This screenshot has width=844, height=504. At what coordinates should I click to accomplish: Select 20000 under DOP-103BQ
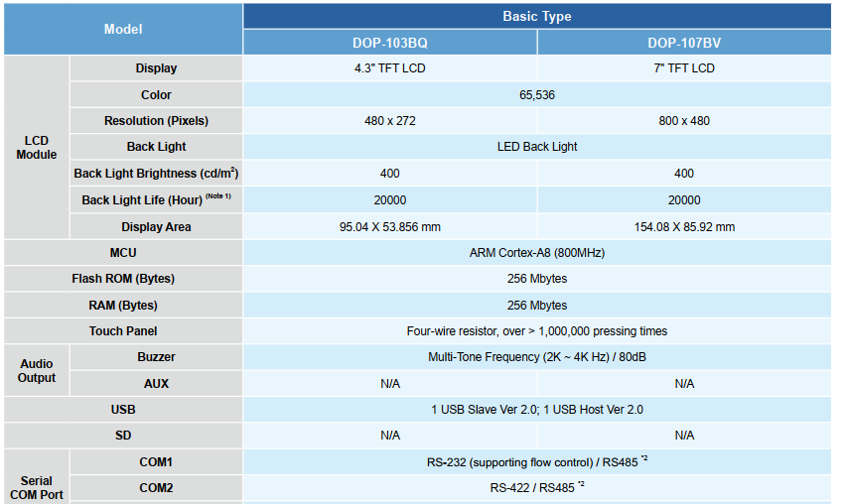click(x=389, y=199)
